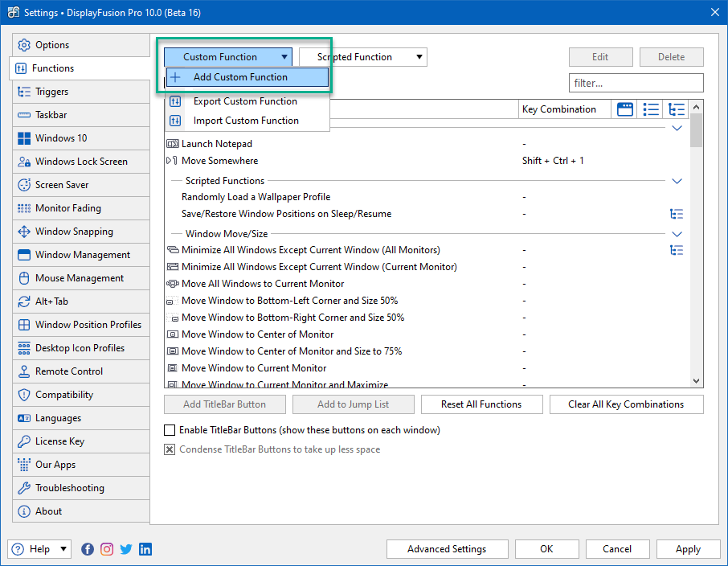Switch to the Taskbar settings tab
Screen dimensions: 728x566
pos(81,115)
